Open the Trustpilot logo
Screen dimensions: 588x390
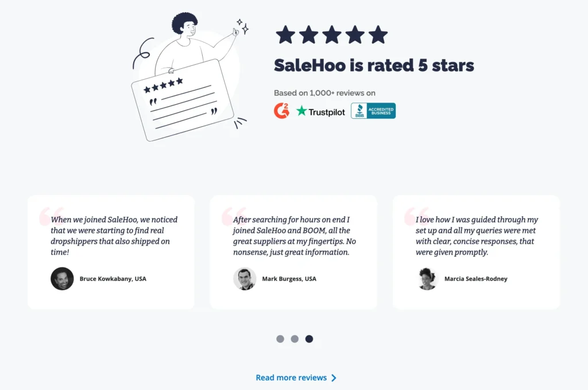tap(321, 111)
